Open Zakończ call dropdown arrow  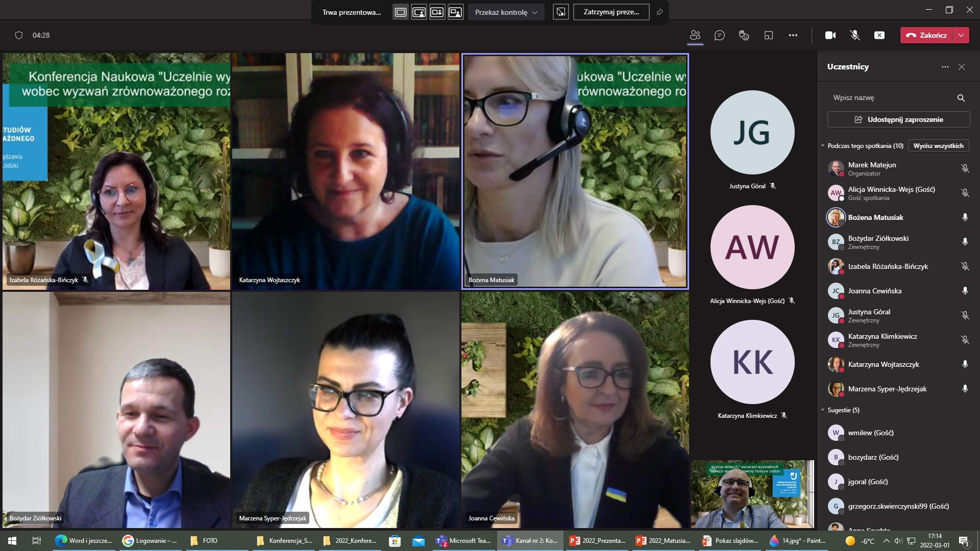tap(963, 35)
